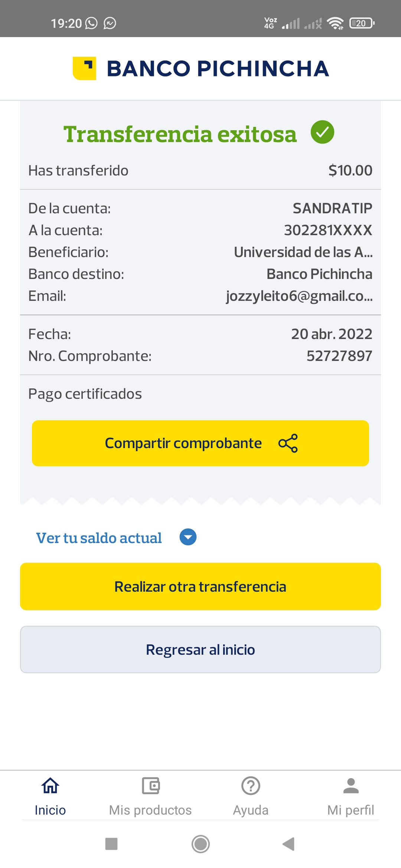The height and width of the screenshot is (868, 401).
Task: Go to the Mi perfil tab
Action: [x=351, y=810]
